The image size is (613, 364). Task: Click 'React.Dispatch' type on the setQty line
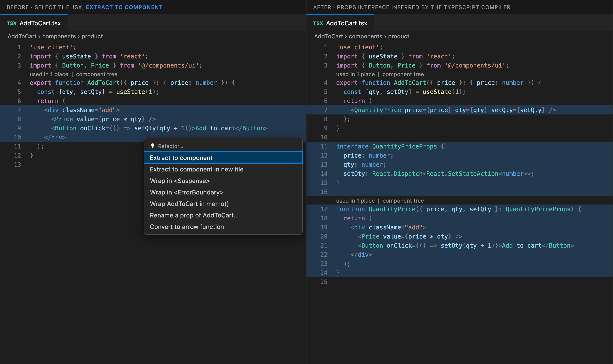[397, 174]
